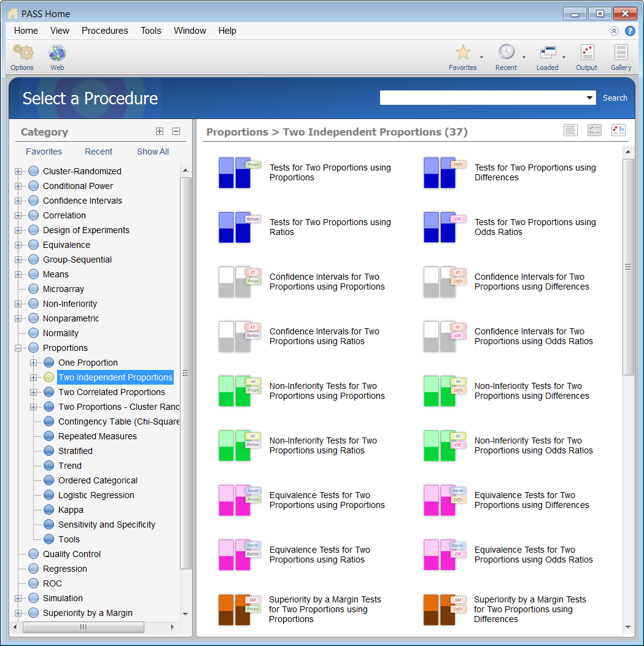Open Confidence Intervals using Ratios icon
The width and height of the screenshot is (644, 646).
[x=239, y=336]
